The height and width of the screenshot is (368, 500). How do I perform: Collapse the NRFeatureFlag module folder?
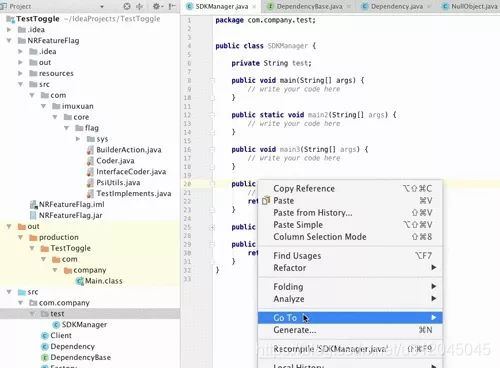click(x=9, y=41)
